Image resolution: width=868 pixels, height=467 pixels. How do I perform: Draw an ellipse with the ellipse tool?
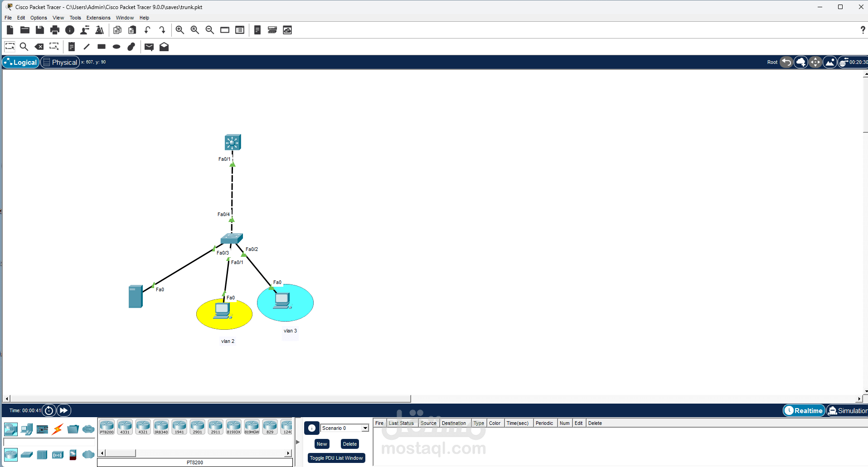(116, 46)
